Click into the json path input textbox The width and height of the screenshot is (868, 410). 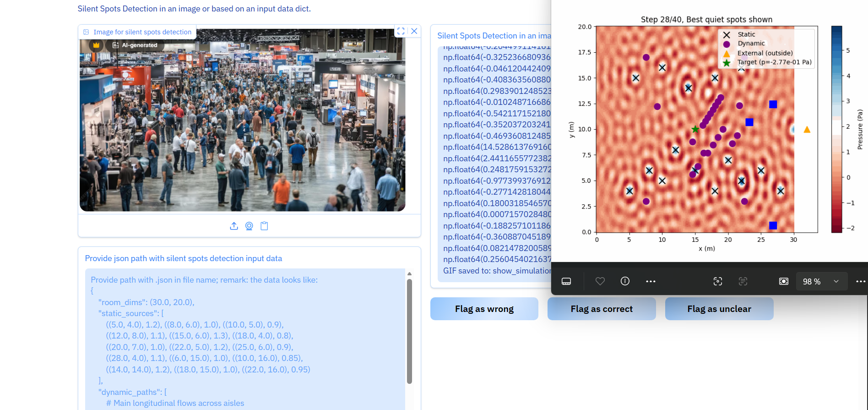[245, 339]
